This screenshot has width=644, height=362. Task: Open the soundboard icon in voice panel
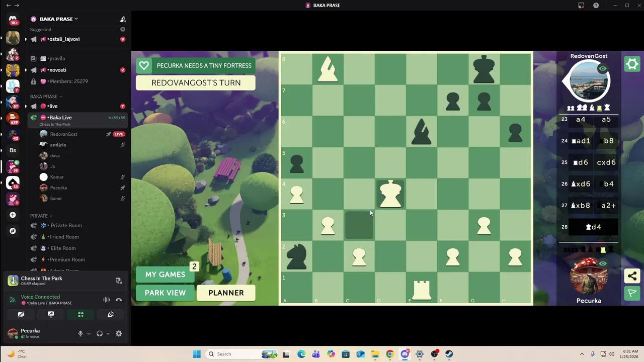tap(111, 314)
